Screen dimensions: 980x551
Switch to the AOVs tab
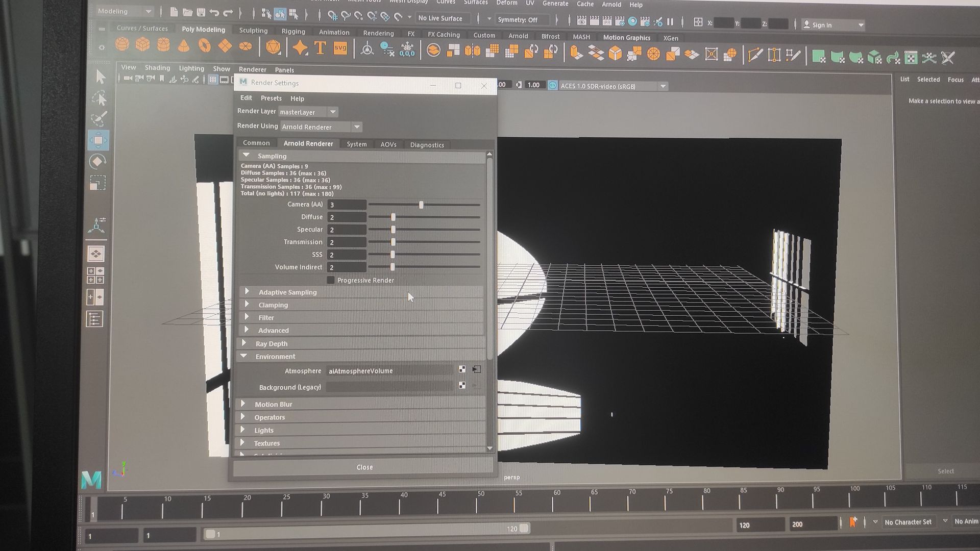(388, 145)
